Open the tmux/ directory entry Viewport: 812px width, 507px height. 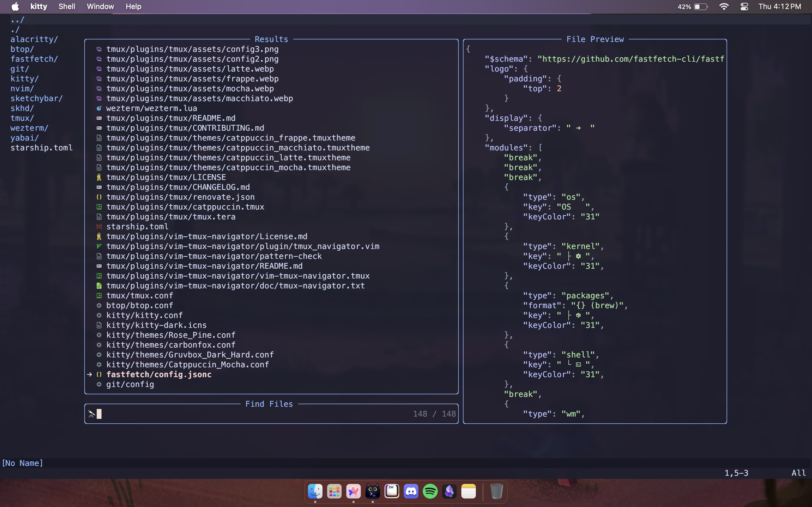(22, 118)
